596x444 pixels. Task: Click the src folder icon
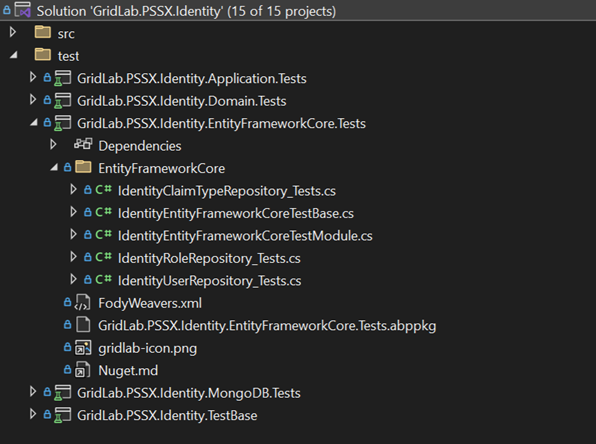(43, 32)
